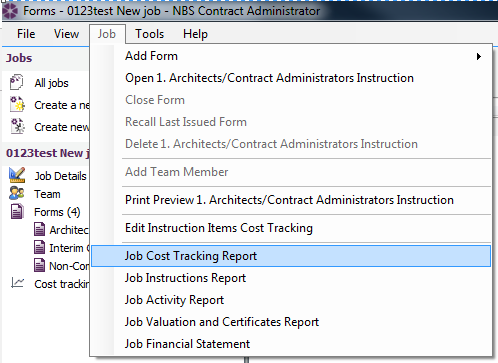Click the Non-Con form document icon
498x363 pixels.
(39, 266)
